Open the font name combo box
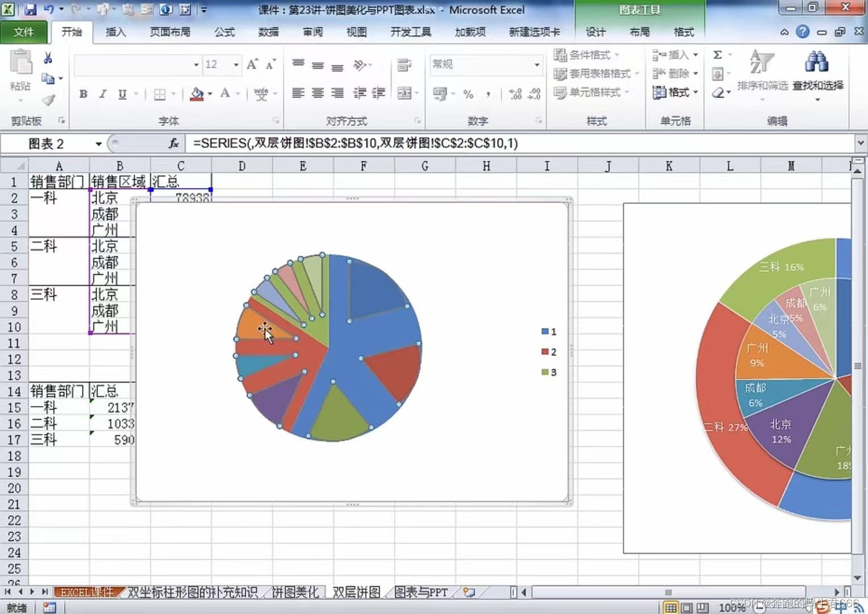 pos(138,65)
